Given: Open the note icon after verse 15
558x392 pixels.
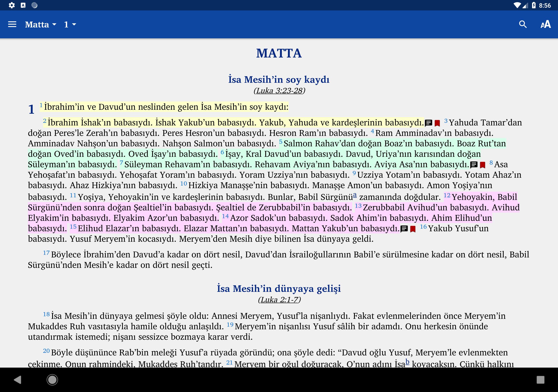Looking at the screenshot, I should [x=404, y=229].
